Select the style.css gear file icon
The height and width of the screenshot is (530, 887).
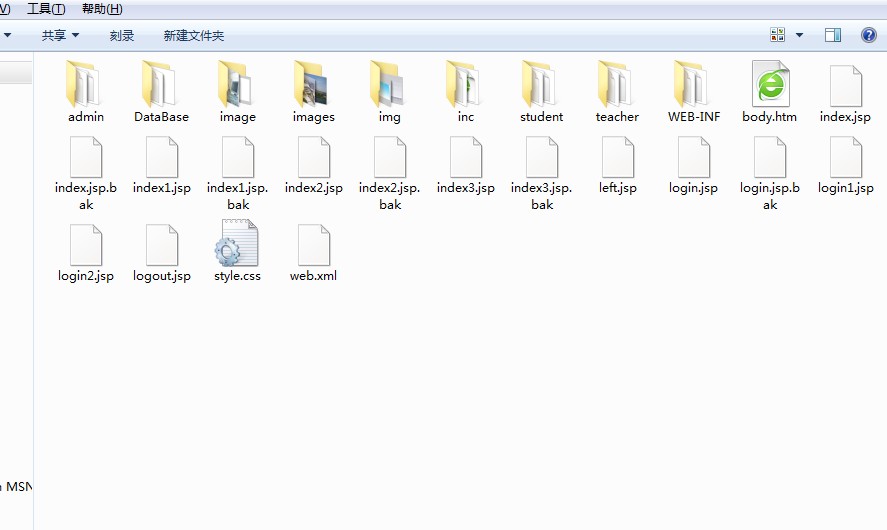tap(236, 243)
